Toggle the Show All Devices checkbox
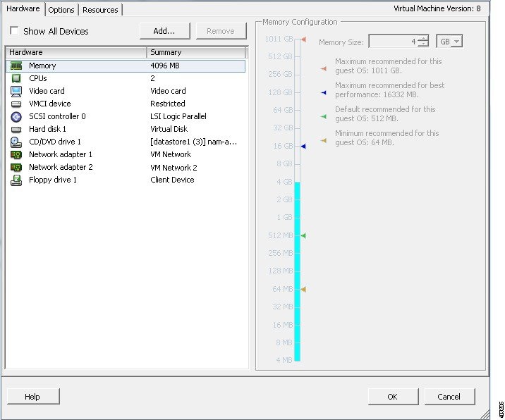The width and height of the screenshot is (505, 420). click(14, 30)
